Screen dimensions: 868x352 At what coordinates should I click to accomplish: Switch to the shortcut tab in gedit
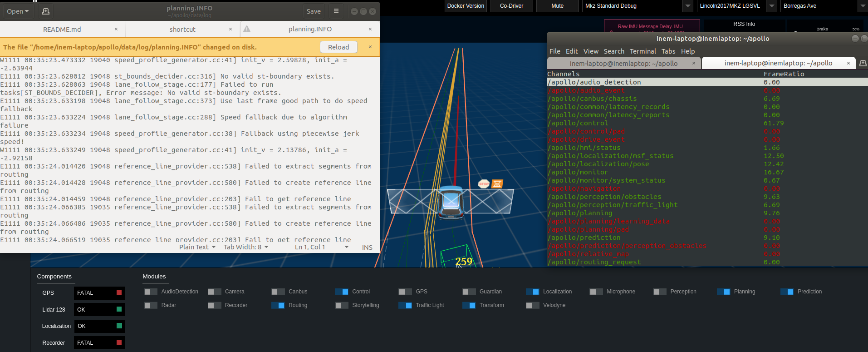182,29
